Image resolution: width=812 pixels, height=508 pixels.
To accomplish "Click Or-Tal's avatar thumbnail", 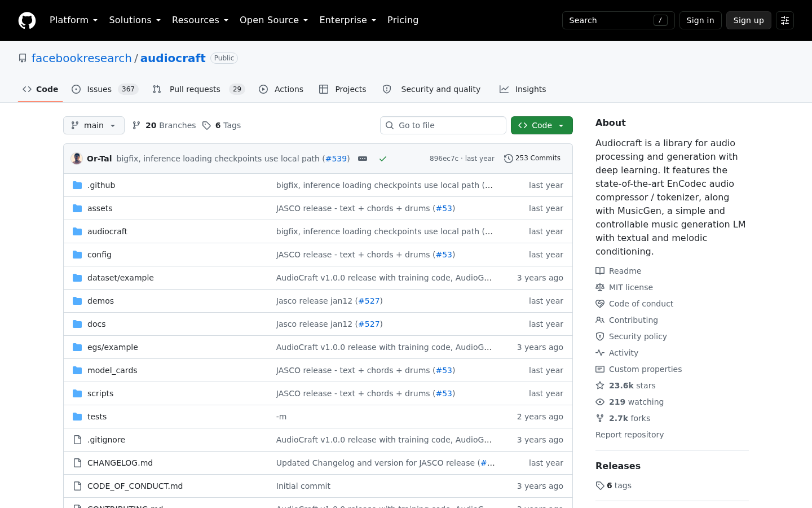I will (x=77, y=159).
